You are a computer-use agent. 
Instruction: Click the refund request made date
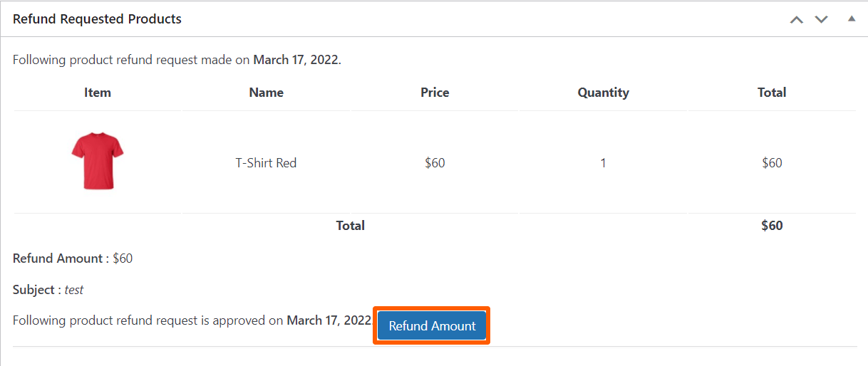pyautogui.click(x=296, y=60)
